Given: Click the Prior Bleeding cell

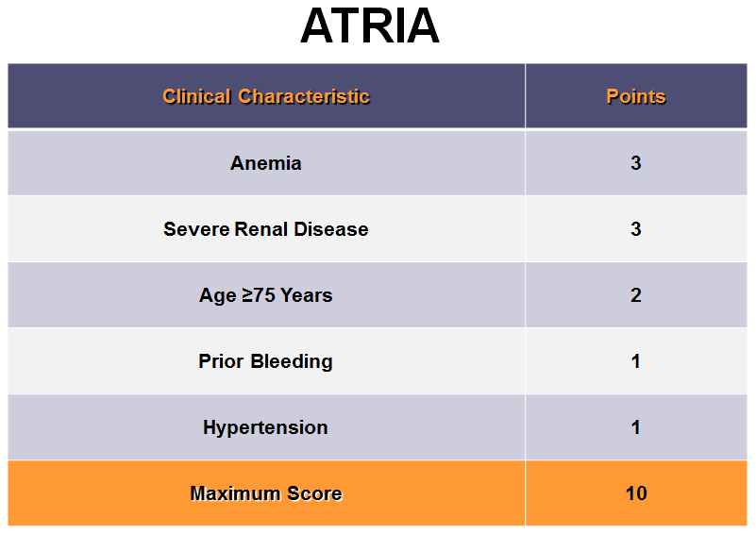Looking at the screenshot, I should [266, 361].
